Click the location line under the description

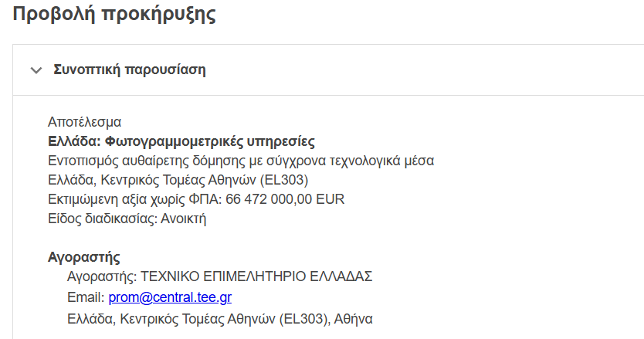(x=178, y=180)
